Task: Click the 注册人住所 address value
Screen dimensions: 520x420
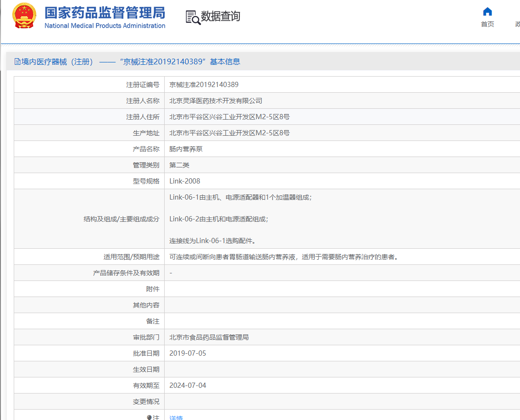Action: pos(229,117)
